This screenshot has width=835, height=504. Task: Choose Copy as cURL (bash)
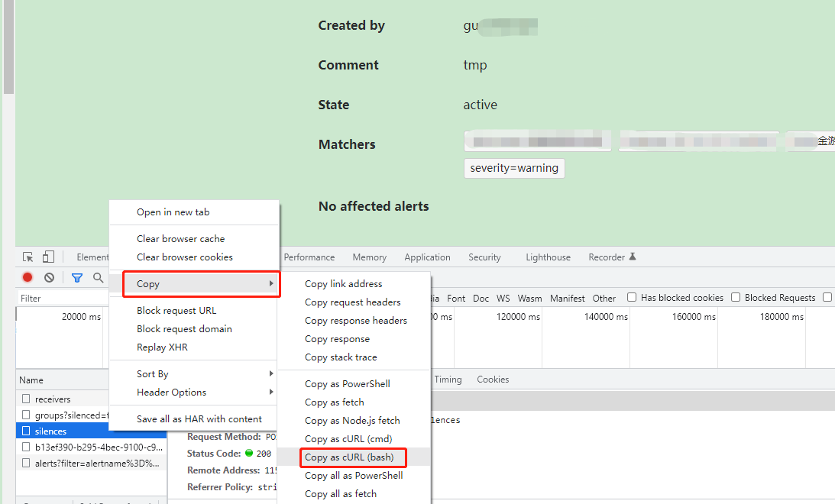[x=349, y=457]
